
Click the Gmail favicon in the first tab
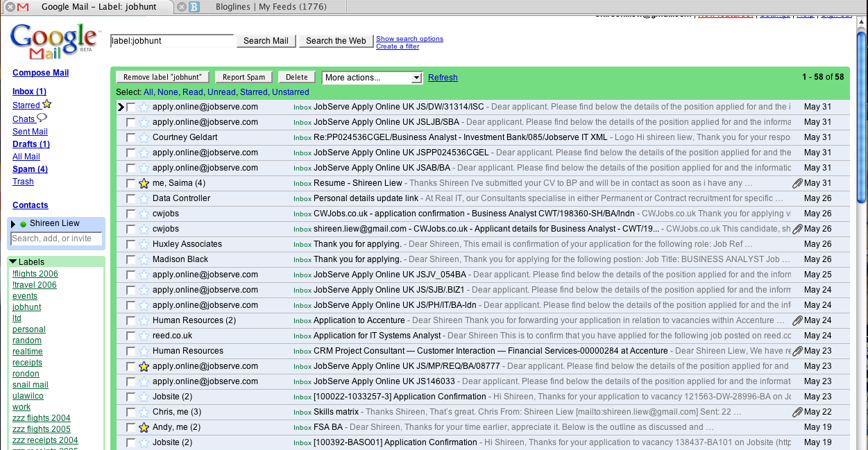point(24,7)
